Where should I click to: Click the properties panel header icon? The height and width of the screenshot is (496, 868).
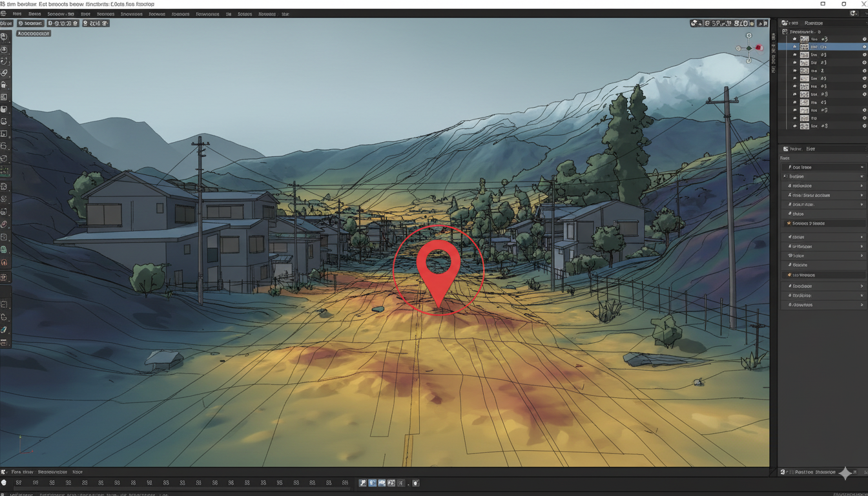(785, 149)
